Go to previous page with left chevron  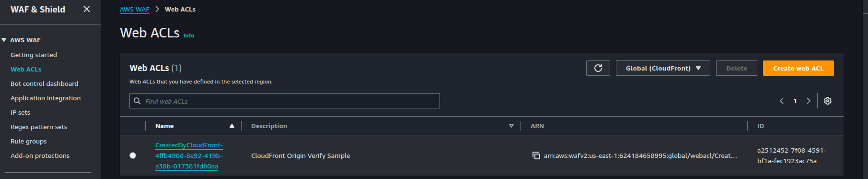pyautogui.click(x=782, y=101)
